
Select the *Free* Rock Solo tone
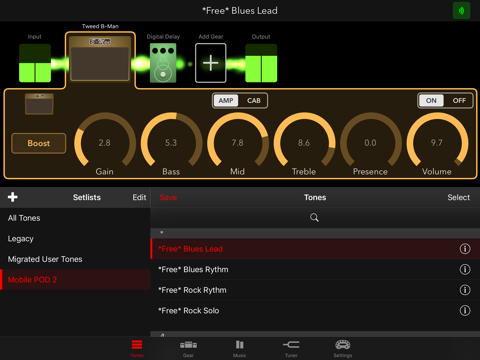coord(315,311)
